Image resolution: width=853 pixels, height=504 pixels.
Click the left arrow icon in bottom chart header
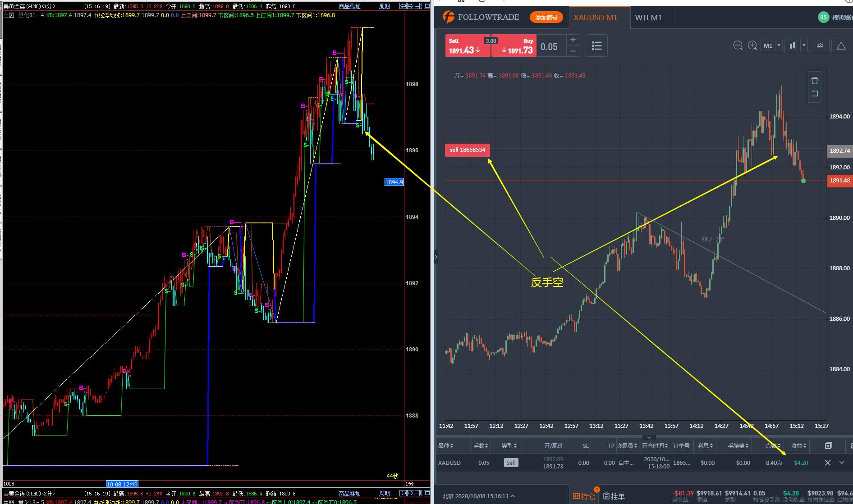[x=403, y=494]
